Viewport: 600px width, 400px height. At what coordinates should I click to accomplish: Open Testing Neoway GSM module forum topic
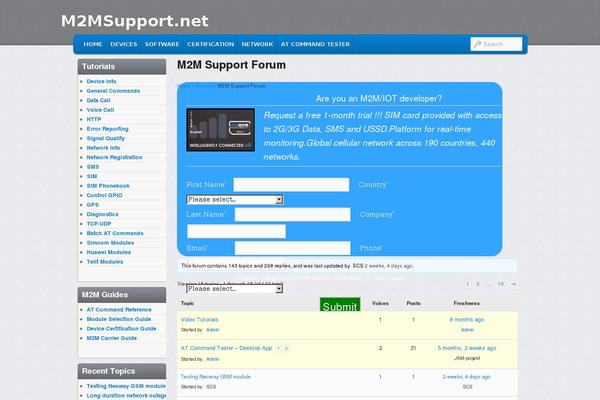[x=215, y=377]
